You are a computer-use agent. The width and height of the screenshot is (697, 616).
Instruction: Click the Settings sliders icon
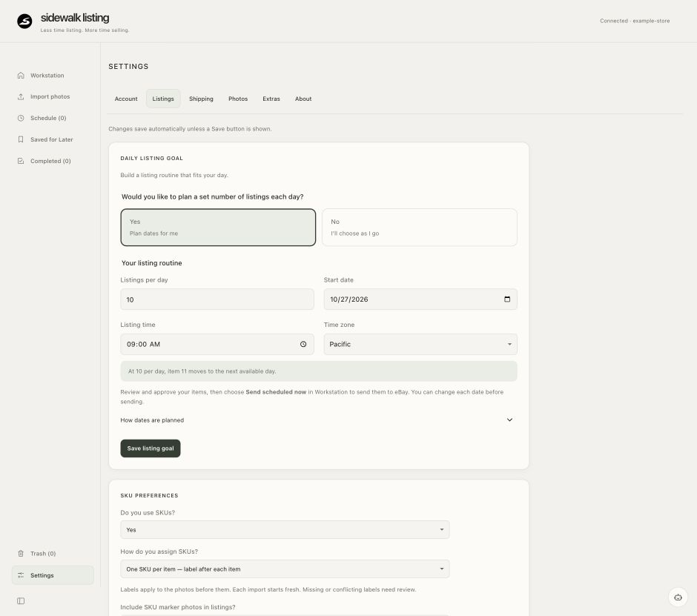click(21, 575)
